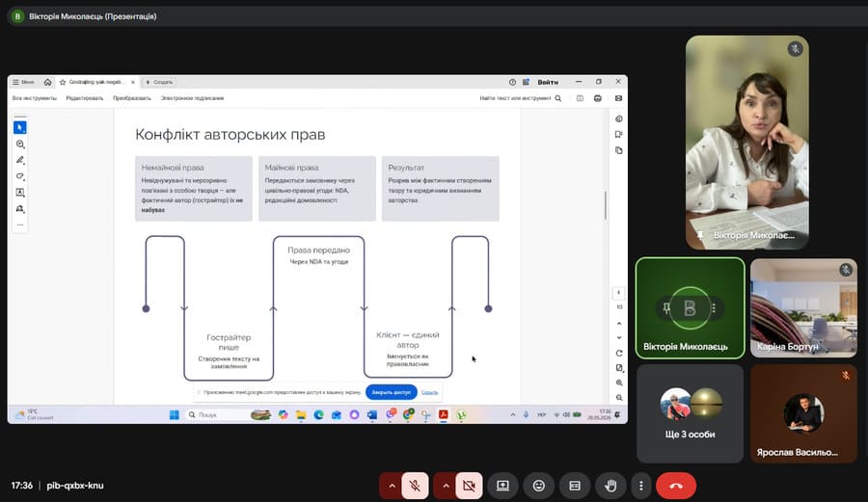
Task: Open bookmarks panel icon on right
Action: click(619, 134)
